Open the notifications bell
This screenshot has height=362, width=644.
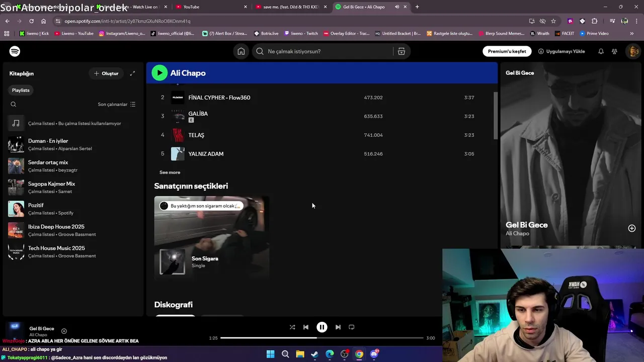(x=601, y=51)
